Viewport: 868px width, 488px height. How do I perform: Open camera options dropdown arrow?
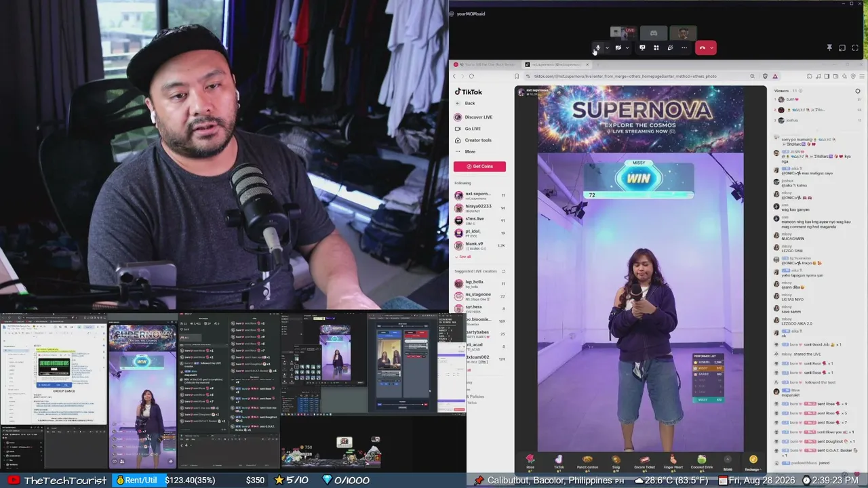627,47
